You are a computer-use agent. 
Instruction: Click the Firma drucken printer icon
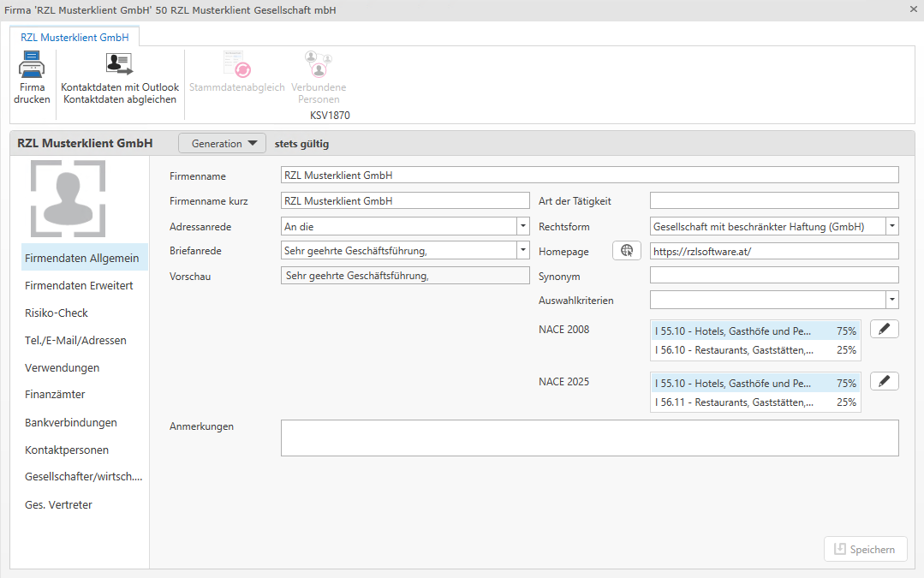(x=32, y=65)
